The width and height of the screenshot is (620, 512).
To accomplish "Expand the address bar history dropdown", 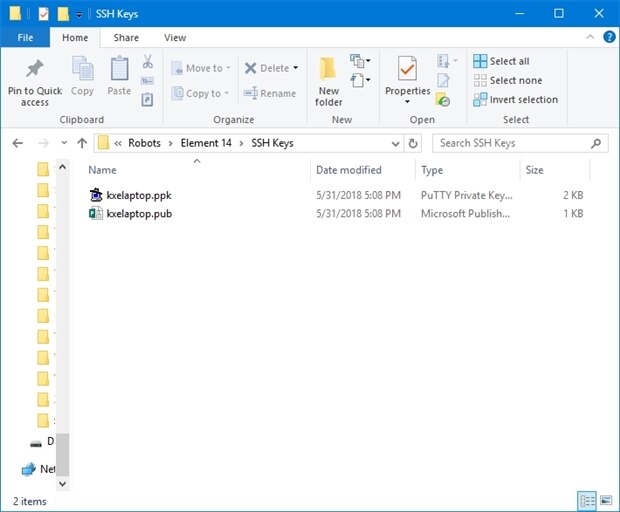I will 395,144.
